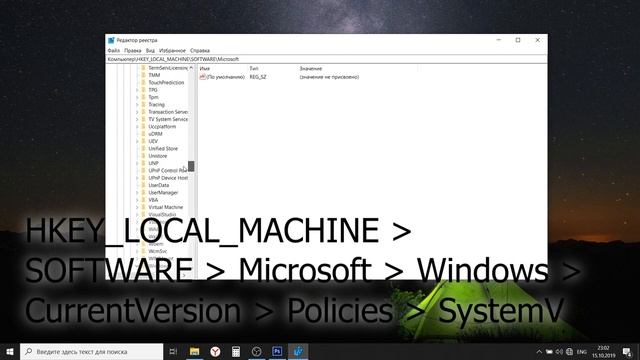Open the Справка menu
This screenshot has height=360, width=640.
[200, 51]
